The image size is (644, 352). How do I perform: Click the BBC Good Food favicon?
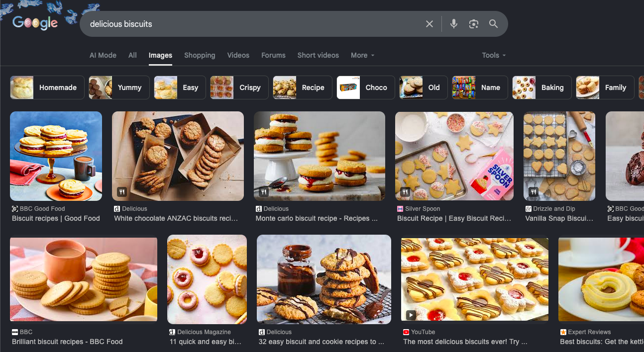pos(15,209)
